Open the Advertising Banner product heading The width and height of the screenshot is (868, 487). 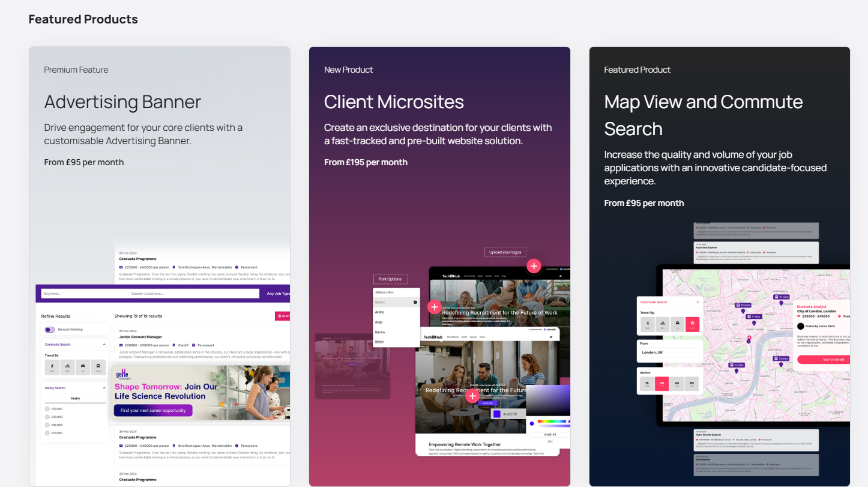point(122,101)
